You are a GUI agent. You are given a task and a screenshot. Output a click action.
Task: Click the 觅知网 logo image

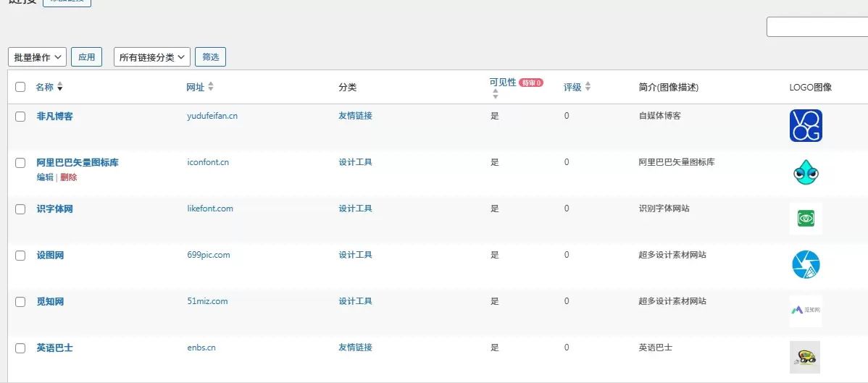806,311
